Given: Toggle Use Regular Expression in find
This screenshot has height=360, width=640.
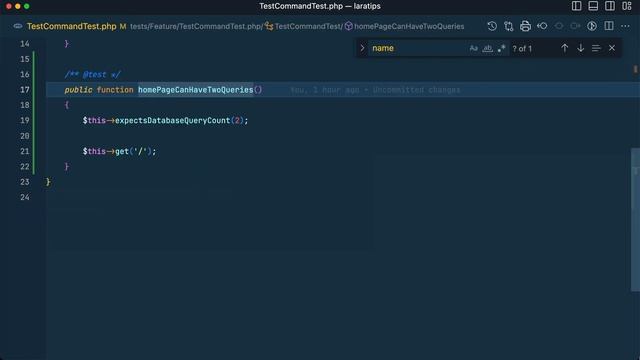Looking at the screenshot, I should click(x=501, y=48).
